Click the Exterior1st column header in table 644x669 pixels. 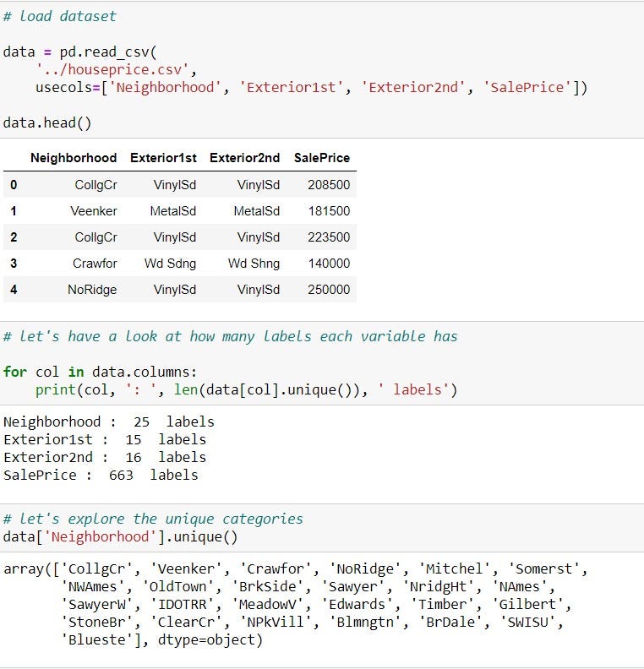(163, 158)
